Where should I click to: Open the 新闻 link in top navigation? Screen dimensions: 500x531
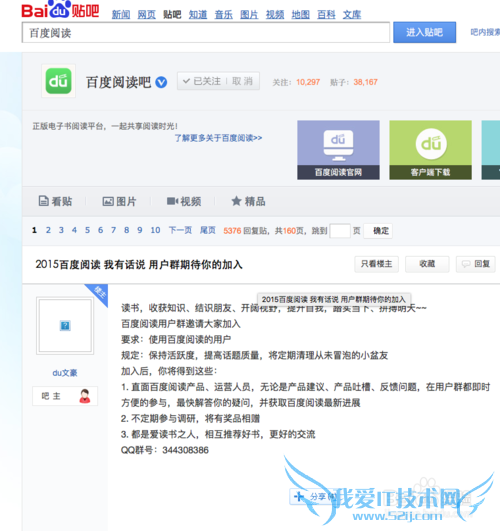tap(121, 15)
